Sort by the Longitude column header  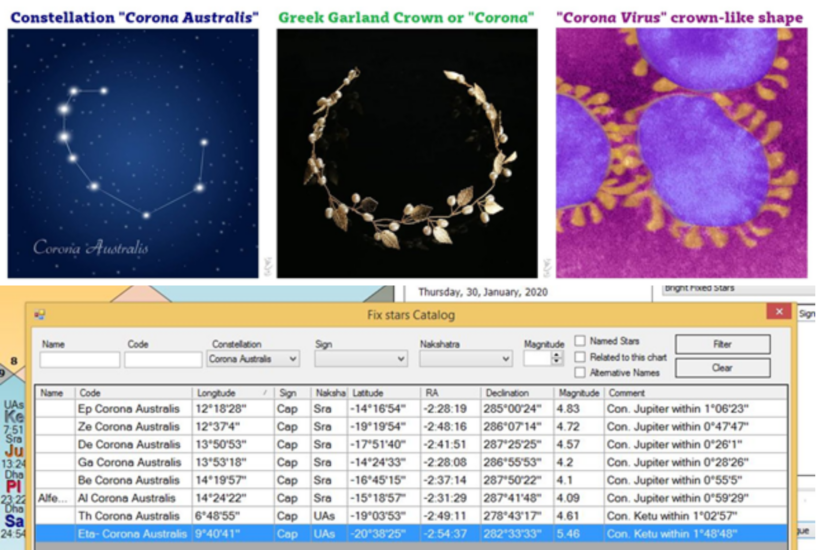[x=232, y=393]
